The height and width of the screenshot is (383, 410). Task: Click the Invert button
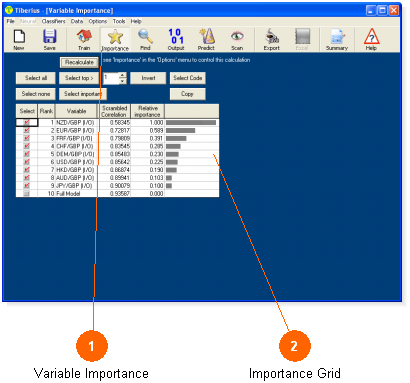pyautogui.click(x=148, y=78)
